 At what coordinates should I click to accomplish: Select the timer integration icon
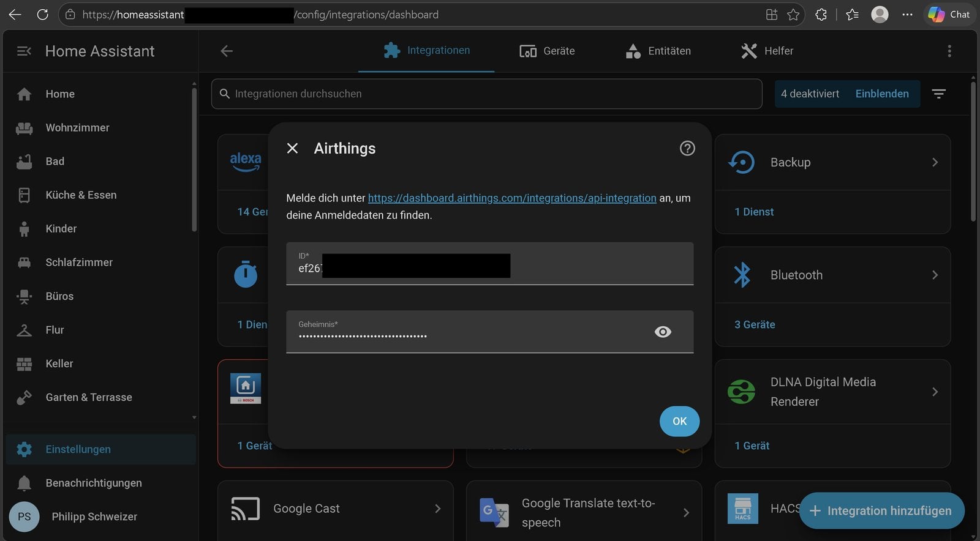[246, 275]
